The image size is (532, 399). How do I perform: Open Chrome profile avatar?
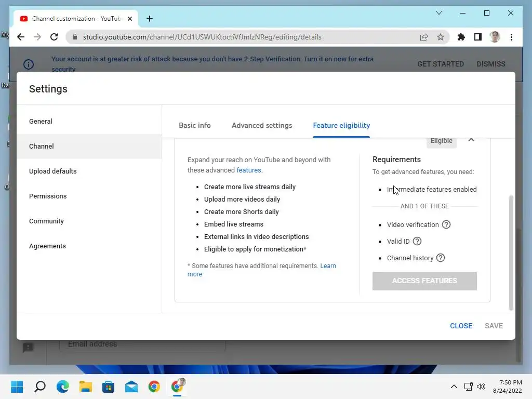pos(495,37)
